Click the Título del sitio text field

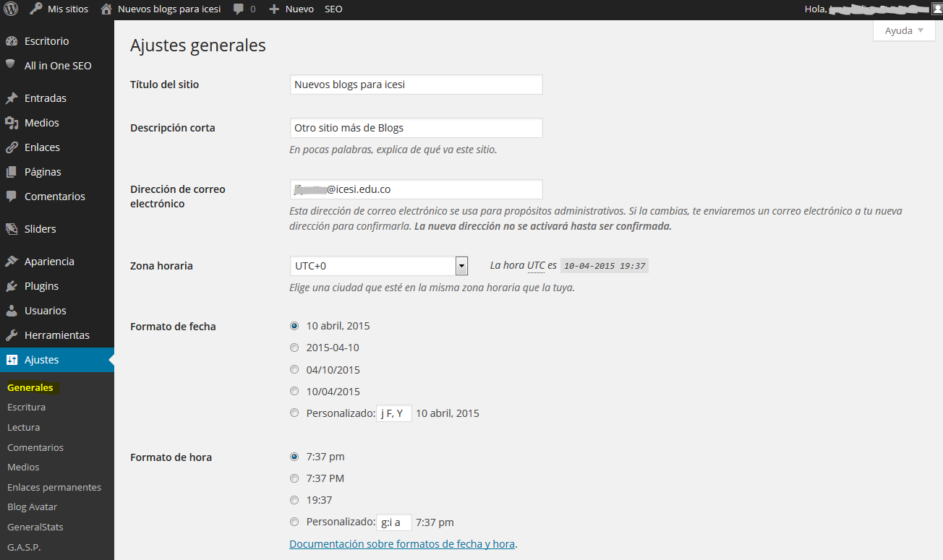416,85
